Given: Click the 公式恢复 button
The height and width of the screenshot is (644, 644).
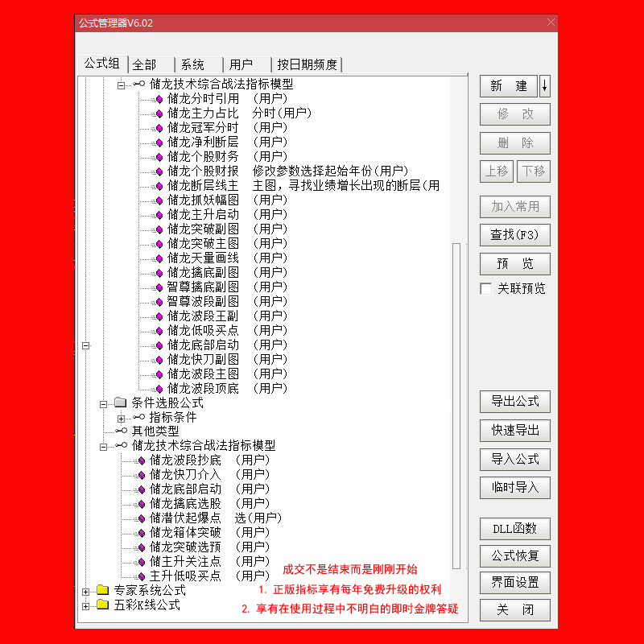Looking at the screenshot, I should pyautogui.click(x=515, y=555).
